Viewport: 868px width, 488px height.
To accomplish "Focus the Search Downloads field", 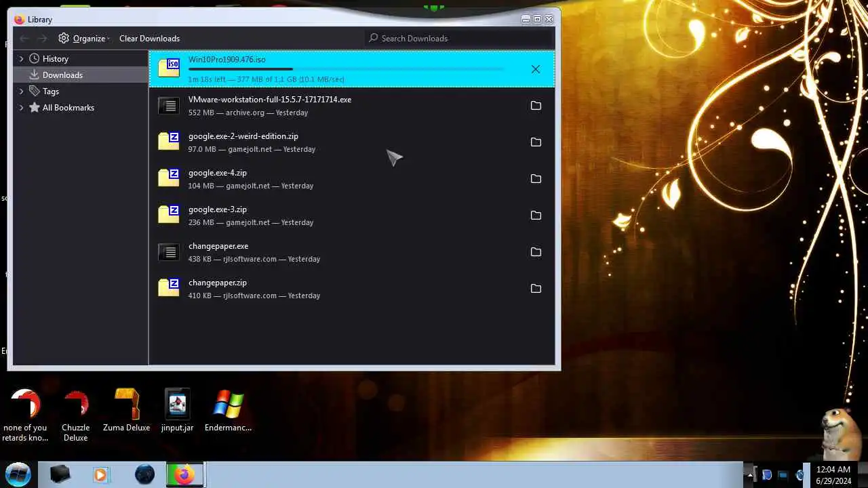I will tap(460, 38).
